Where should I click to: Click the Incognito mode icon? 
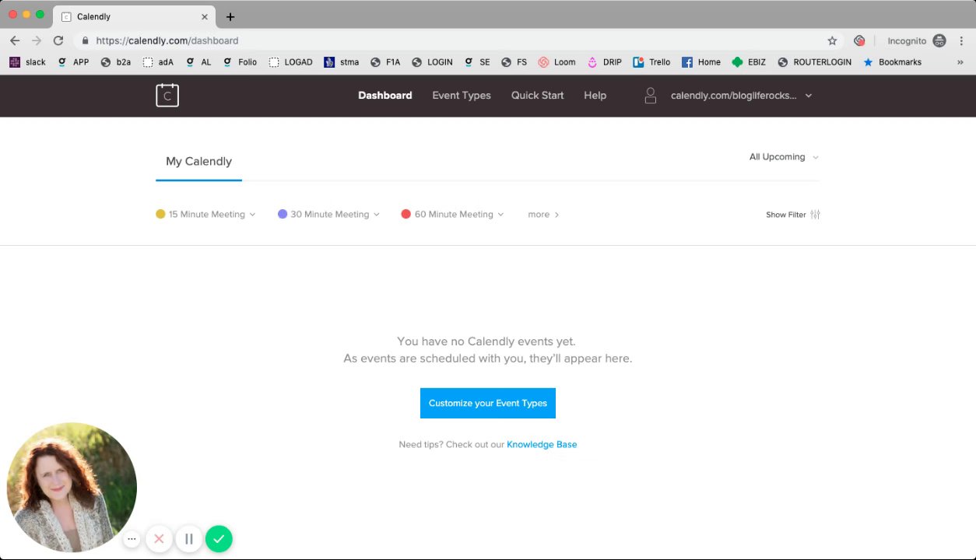coord(939,40)
